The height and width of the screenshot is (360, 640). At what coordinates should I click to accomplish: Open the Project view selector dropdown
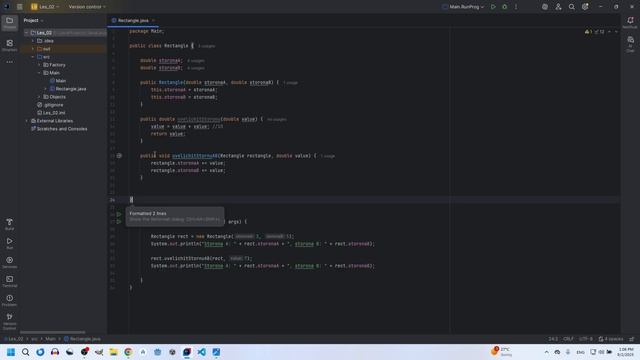33,20
